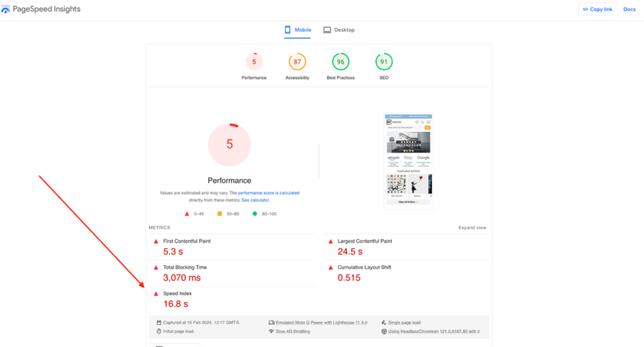Click the 'Initial page load' text
Screen dimensions: 644x347
[178, 331]
